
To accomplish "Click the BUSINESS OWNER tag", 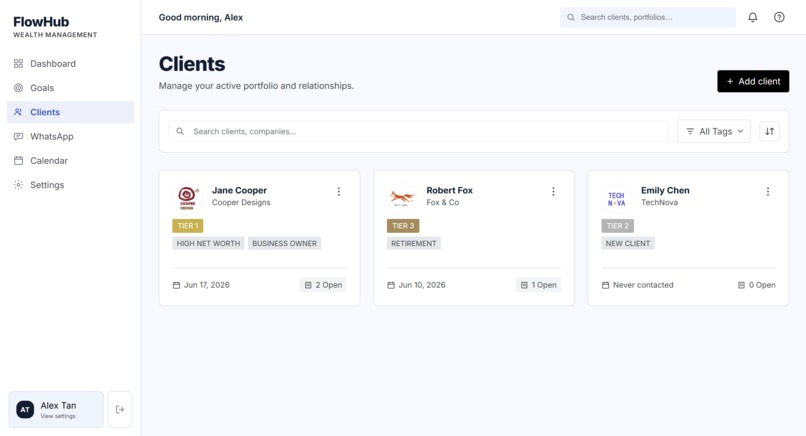I will 284,243.
